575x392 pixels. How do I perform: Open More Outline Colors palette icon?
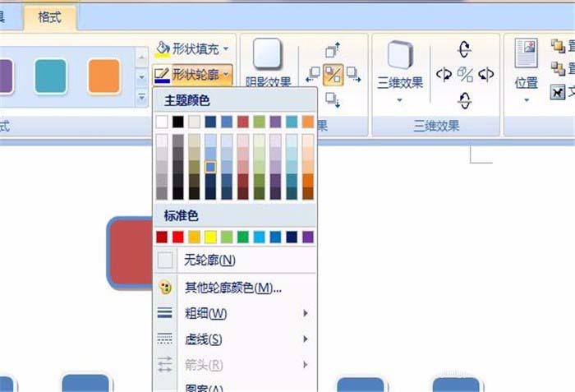165,288
